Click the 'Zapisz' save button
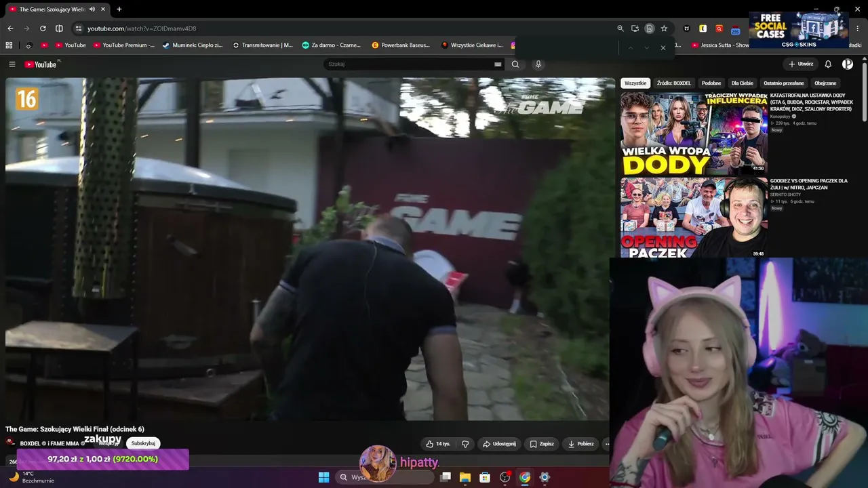The width and height of the screenshot is (868, 488). (x=542, y=444)
